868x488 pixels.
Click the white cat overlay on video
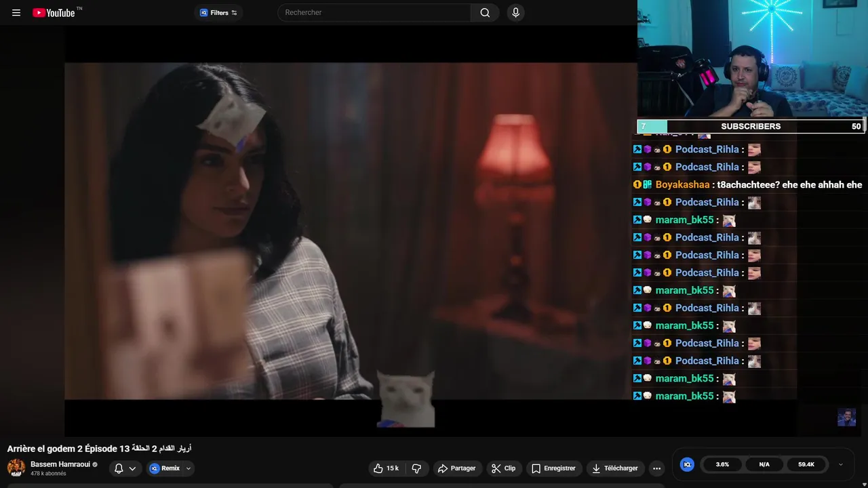tap(406, 399)
